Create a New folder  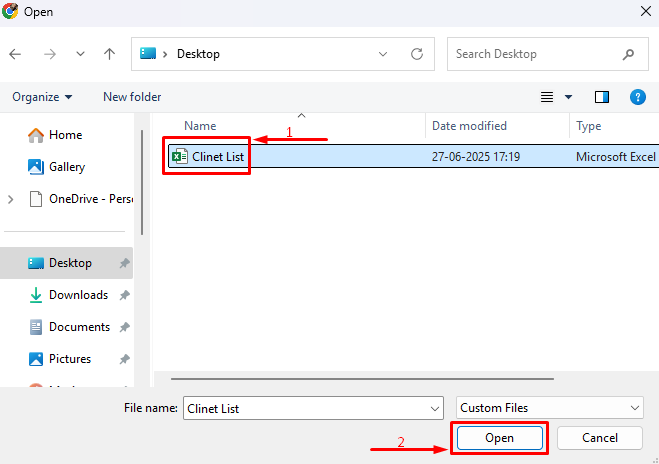pos(132,97)
